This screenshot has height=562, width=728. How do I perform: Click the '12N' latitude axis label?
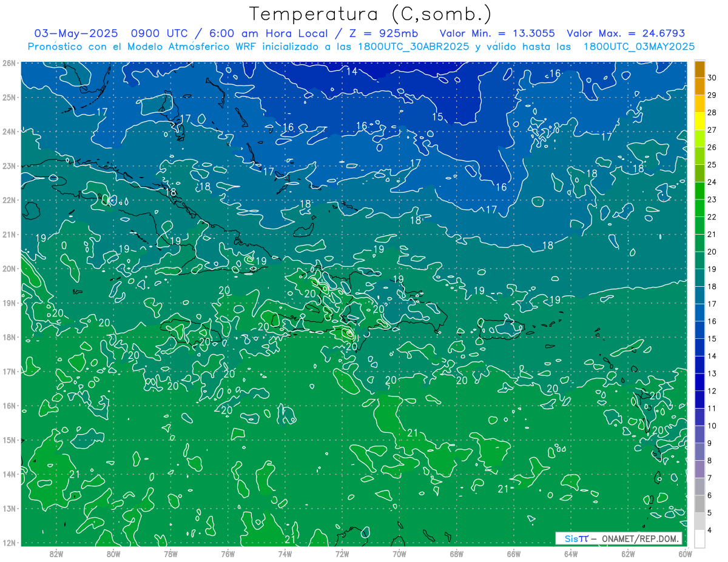coord(9,543)
